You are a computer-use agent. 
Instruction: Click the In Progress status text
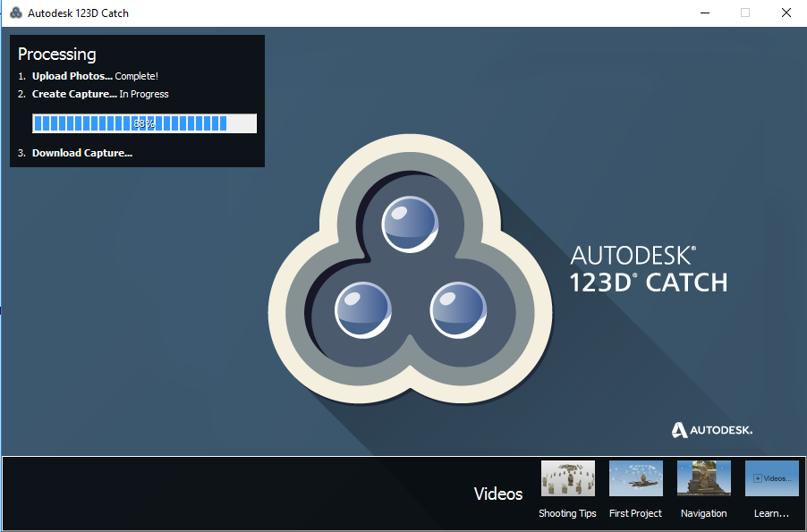(x=144, y=94)
